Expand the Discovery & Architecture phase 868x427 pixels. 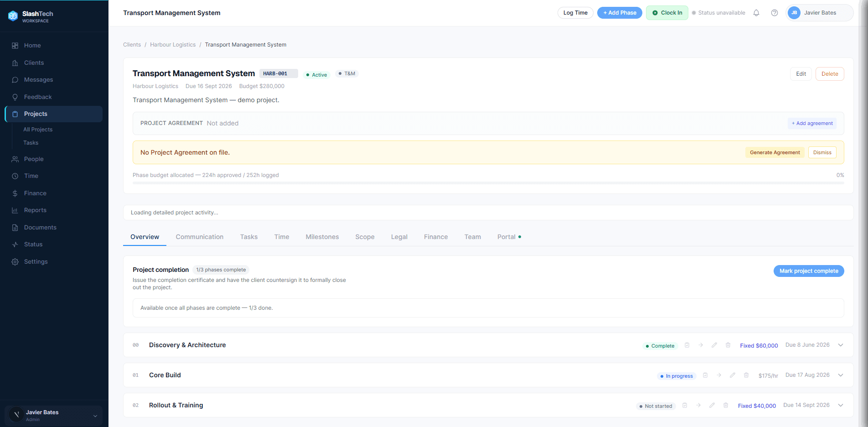point(841,345)
